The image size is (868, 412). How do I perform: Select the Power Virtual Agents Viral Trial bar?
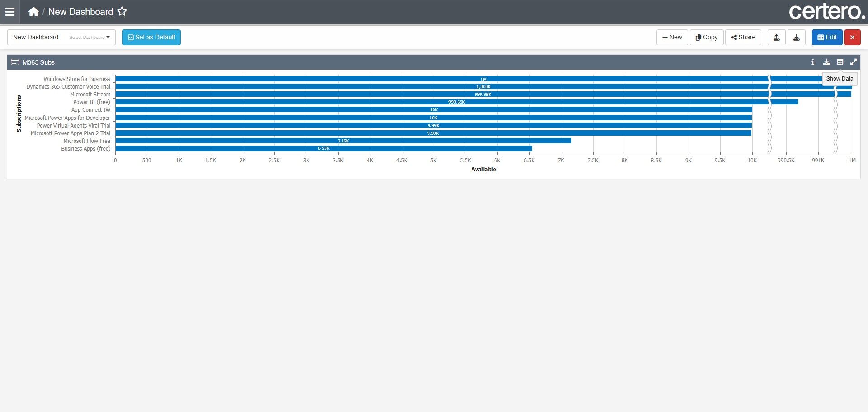(434, 125)
